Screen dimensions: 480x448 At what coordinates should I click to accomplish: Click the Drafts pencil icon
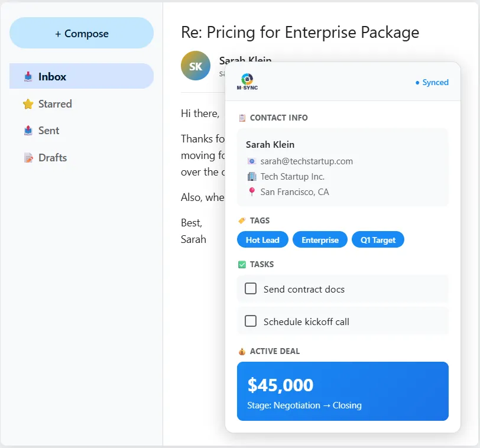(x=28, y=158)
